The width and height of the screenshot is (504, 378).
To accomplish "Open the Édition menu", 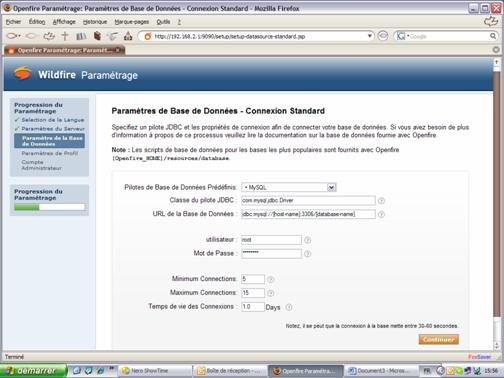I will pos(37,22).
